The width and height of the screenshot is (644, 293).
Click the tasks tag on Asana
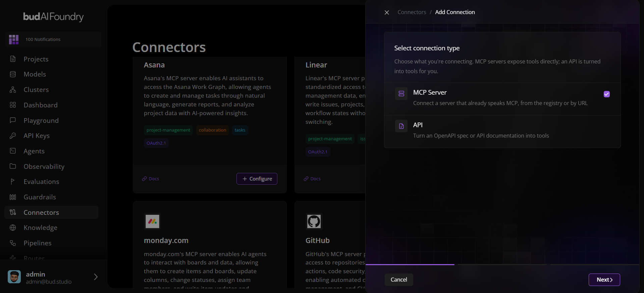[240, 130]
